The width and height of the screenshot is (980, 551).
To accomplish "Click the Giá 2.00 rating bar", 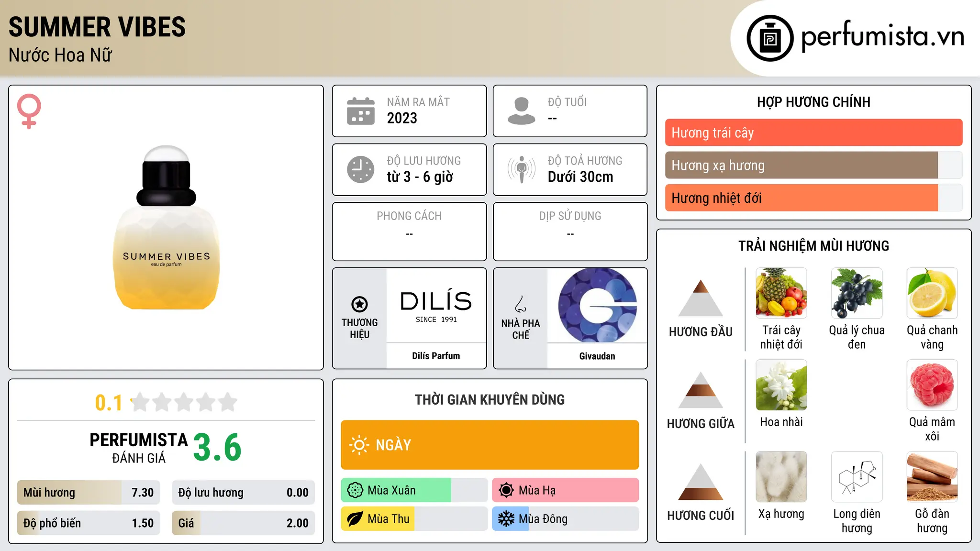I will tap(243, 523).
